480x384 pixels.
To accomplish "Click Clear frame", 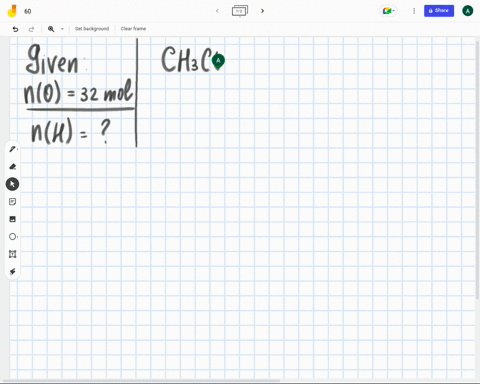I will pos(133,29).
